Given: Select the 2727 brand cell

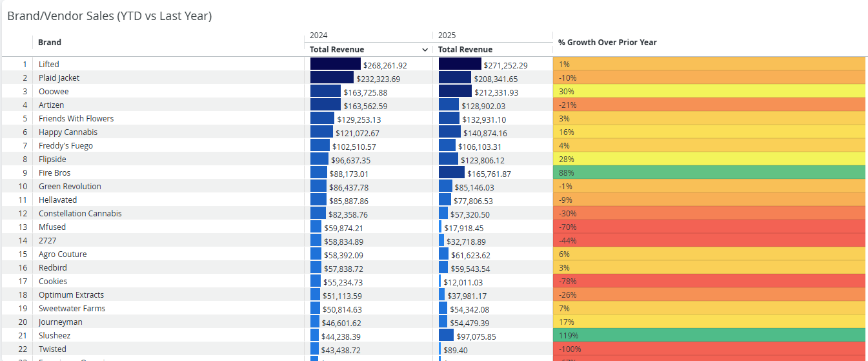Looking at the screenshot, I should [x=168, y=240].
